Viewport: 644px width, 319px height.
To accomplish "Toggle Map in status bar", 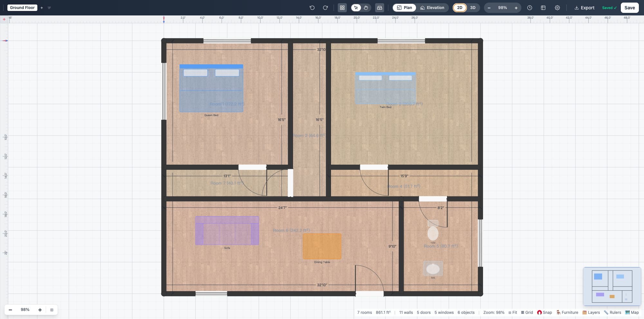I will pos(632,313).
